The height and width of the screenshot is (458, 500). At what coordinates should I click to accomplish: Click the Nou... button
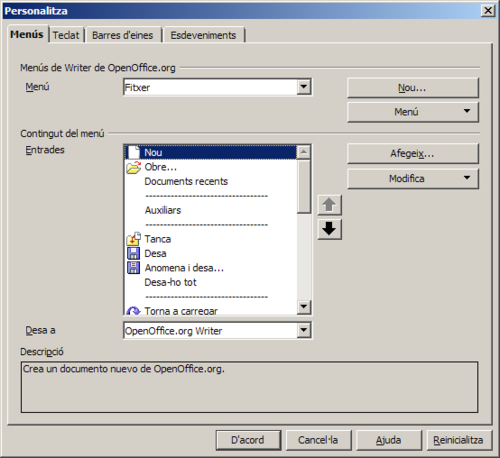(x=413, y=88)
